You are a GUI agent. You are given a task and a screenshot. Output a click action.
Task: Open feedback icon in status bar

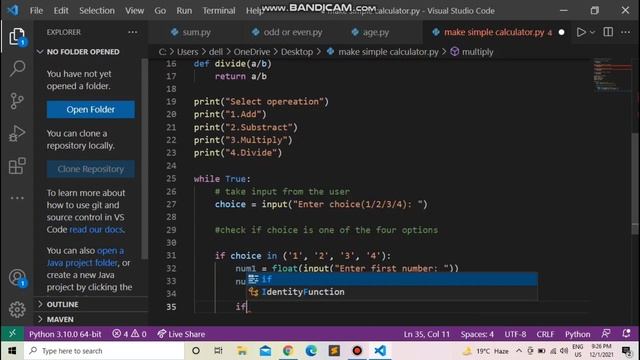click(606, 333)
